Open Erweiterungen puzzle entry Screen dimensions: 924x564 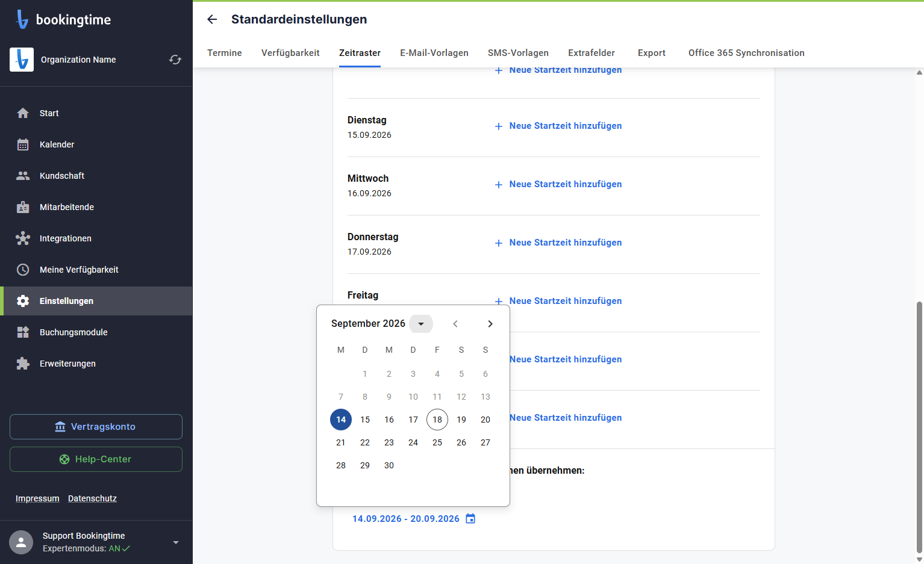(96, 364)
